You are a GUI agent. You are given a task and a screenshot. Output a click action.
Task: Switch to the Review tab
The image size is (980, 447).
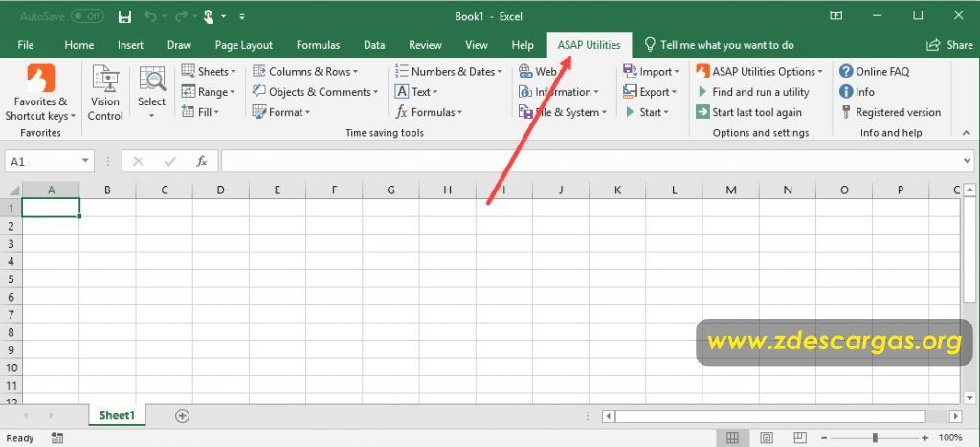425,45
